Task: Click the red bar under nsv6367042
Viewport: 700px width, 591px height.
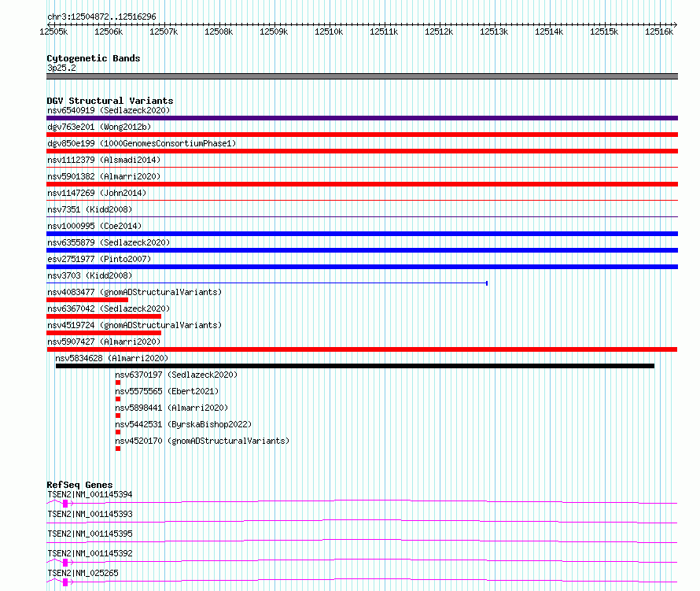Action: [x=104, y=316]
